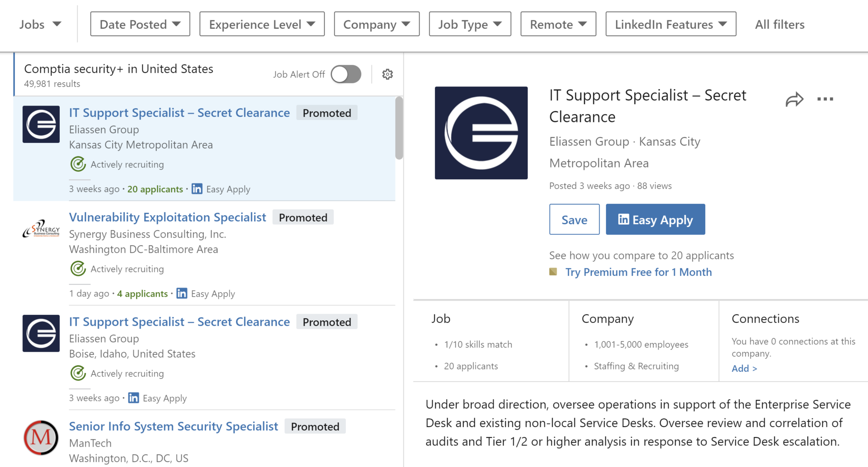The width and height of the screenshot is (868, 467).
Task: Click the Save button for this job
Action: coord(573,219)
